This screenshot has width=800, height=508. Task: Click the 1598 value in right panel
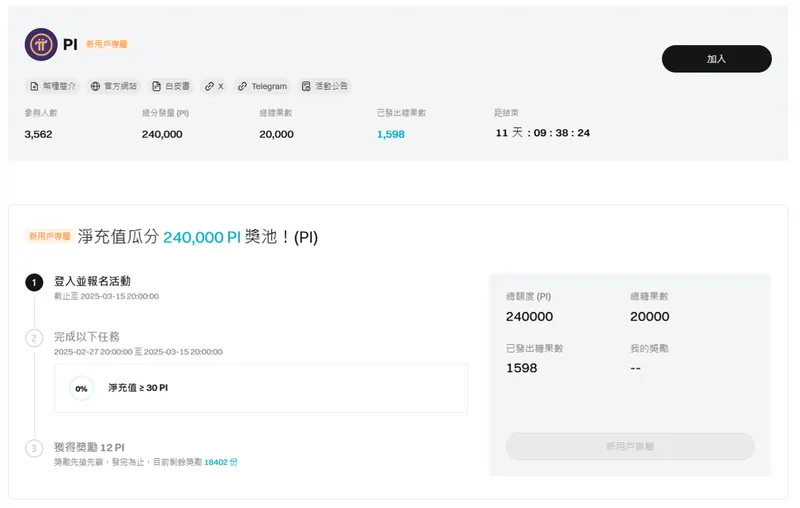coord(521,368)
